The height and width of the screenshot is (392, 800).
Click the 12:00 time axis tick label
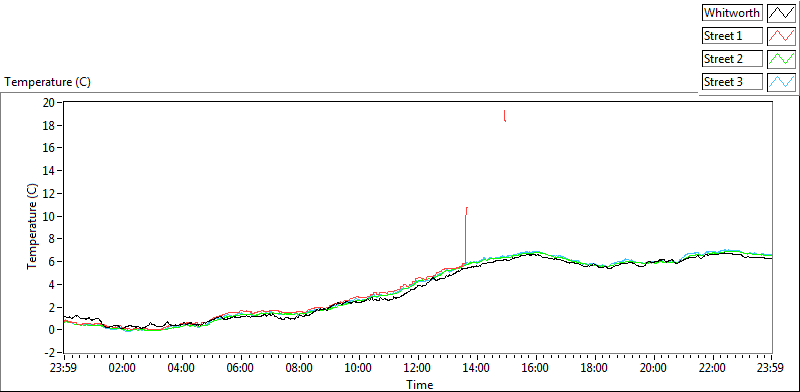click(418, 368)
